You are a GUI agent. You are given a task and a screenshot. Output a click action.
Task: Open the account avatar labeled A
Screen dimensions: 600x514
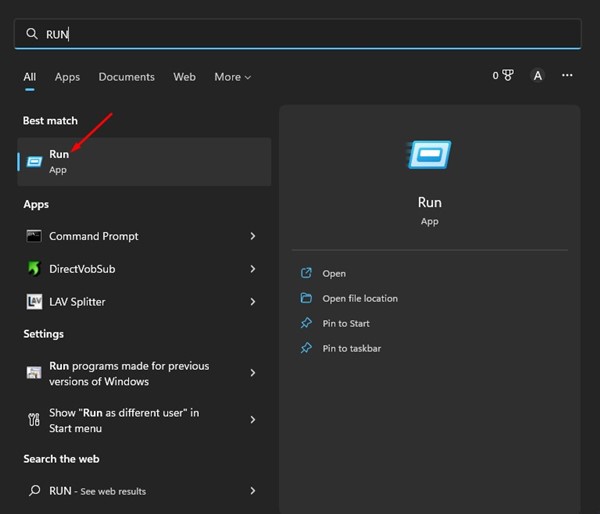pyautogui.click(x=538, y=76)
